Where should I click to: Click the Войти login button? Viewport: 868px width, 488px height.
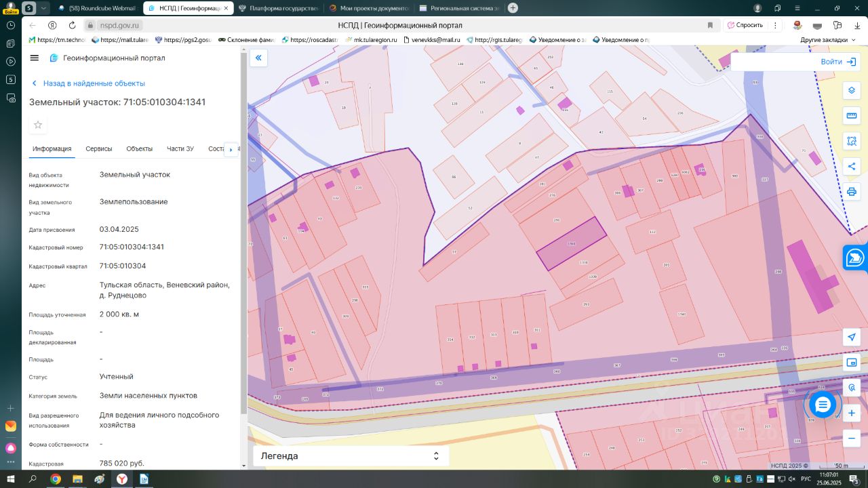838,62
